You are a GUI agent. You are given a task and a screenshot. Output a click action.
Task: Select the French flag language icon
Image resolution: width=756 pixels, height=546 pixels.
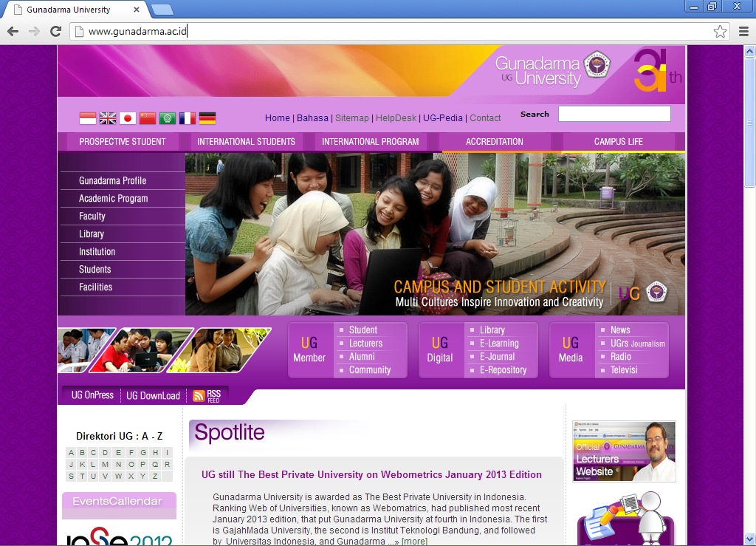coord(188,118)
